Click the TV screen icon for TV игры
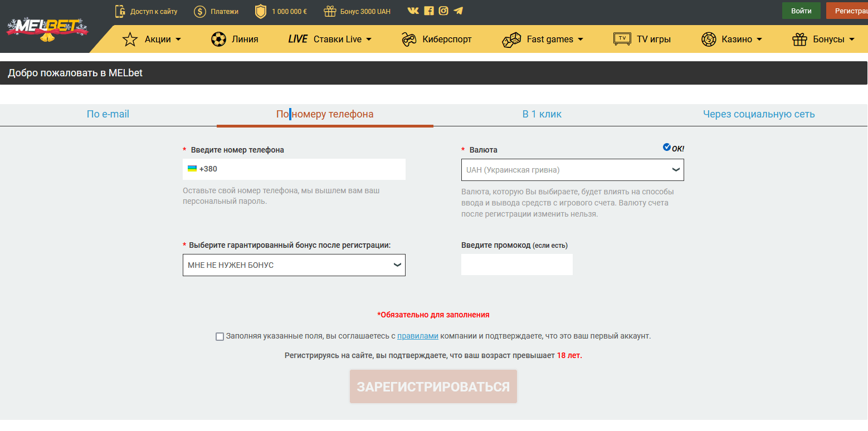Viewport: 868px width, 431px height. click(x=622, y=39)
